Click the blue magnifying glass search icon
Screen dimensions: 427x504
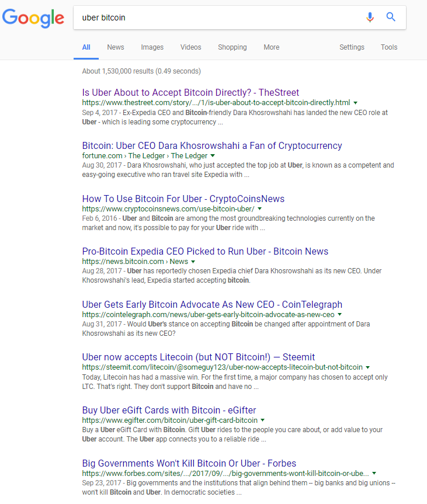click(391, 17)
